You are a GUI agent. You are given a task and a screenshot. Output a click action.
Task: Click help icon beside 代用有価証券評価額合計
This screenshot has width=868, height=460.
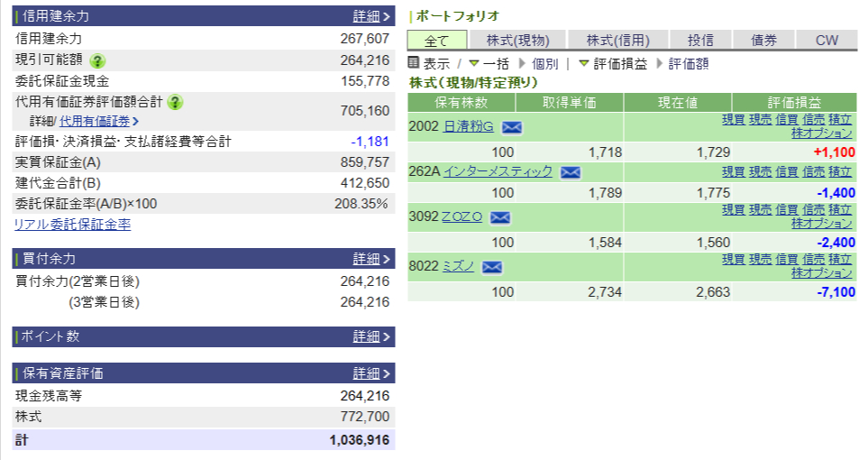(x=175, y=102)
